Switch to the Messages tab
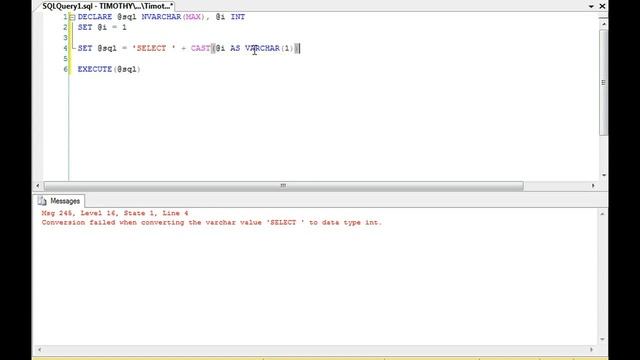This screenshot has width=640, height=360. (60, 201)
